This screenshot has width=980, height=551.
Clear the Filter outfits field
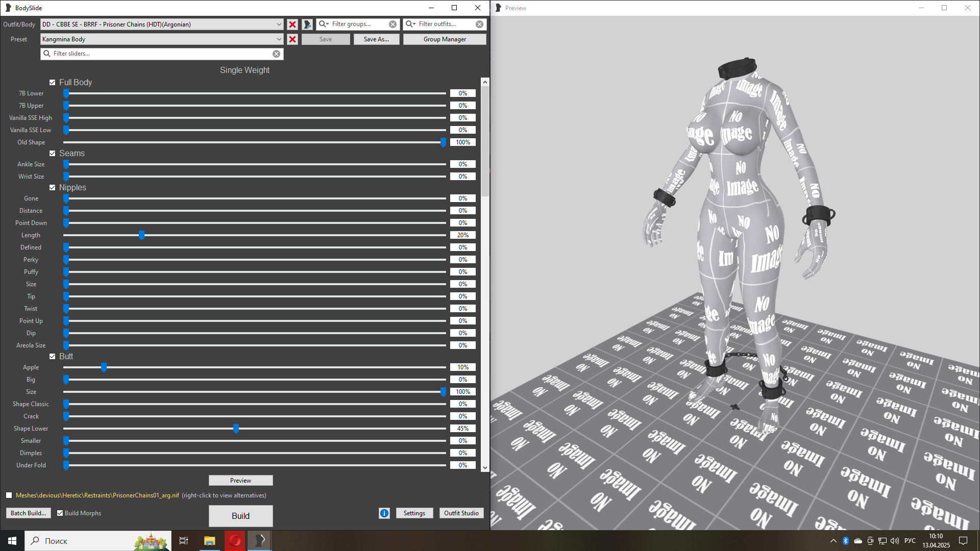tap(479, 24)
